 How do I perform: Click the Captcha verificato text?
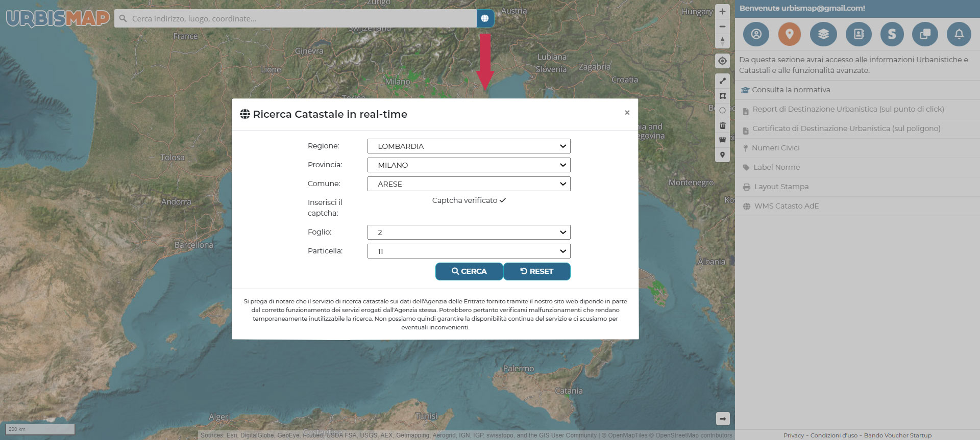pyautogui.click(x=469, y=200)
